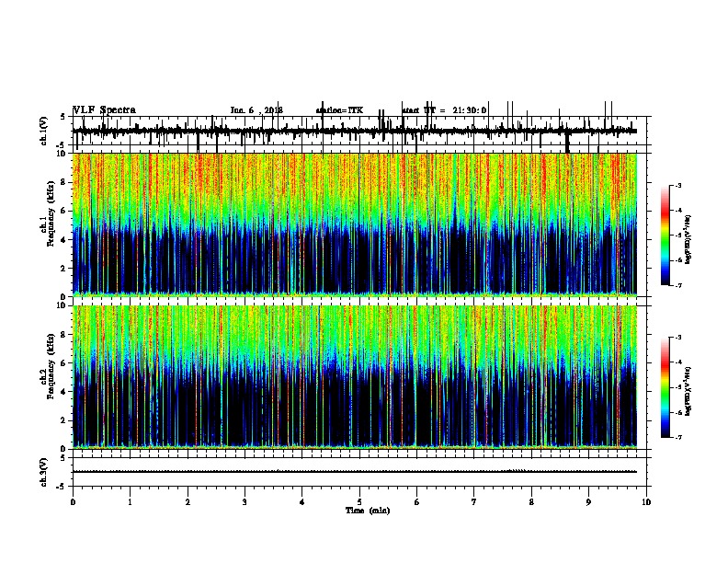The image size is (728, 563).
Task: Click the "4" kHz tick of ch.1 spectrogram
Action: 64,240
